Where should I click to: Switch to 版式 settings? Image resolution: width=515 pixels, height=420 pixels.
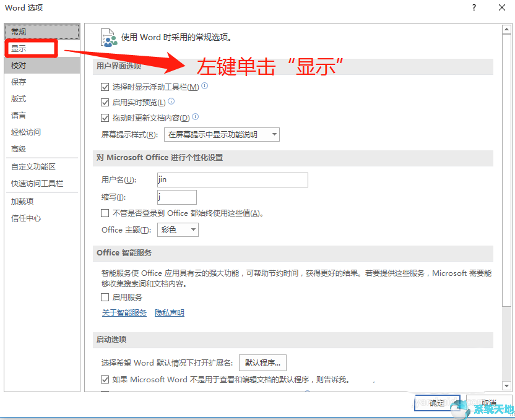[42, 99]
